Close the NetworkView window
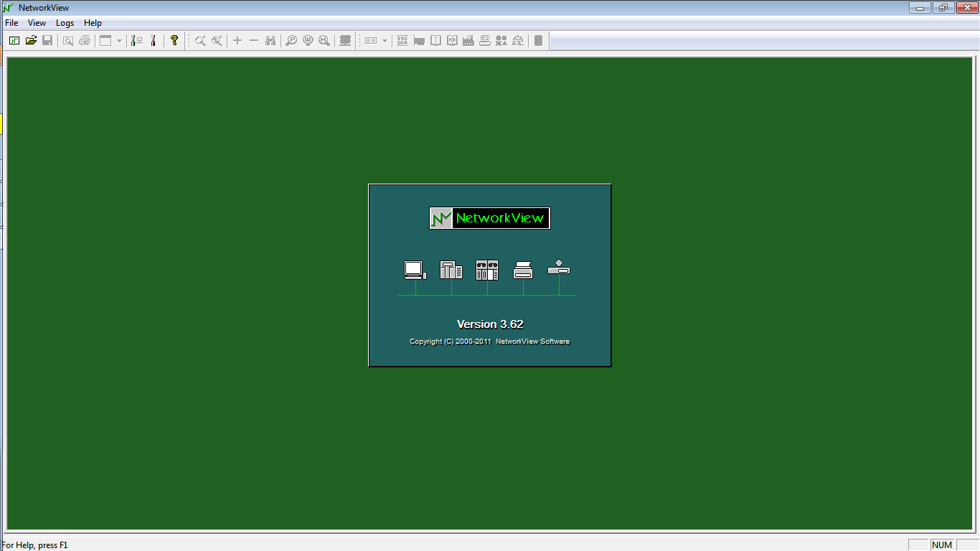980x551 pixels. (x=966, y=7)
